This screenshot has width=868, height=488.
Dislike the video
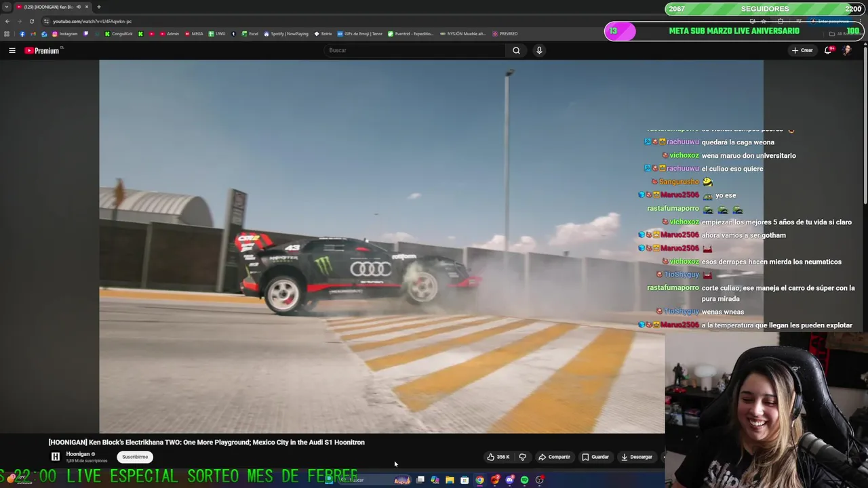click(522, 457)
